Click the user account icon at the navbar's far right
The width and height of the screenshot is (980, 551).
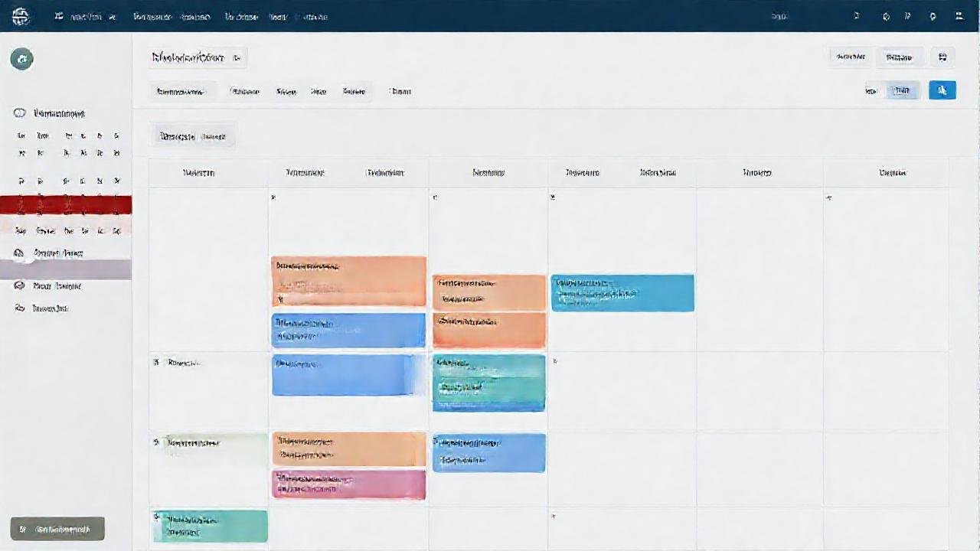tap(958, 16)
